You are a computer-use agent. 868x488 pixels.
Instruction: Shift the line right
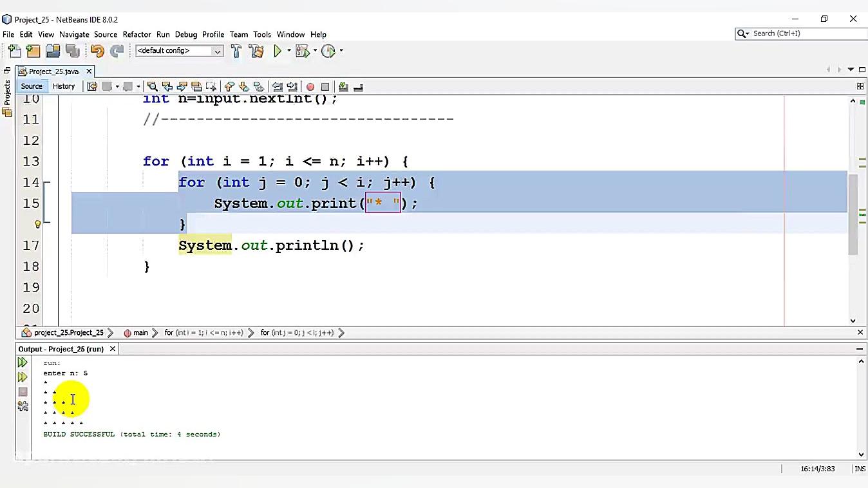[292, 86]
